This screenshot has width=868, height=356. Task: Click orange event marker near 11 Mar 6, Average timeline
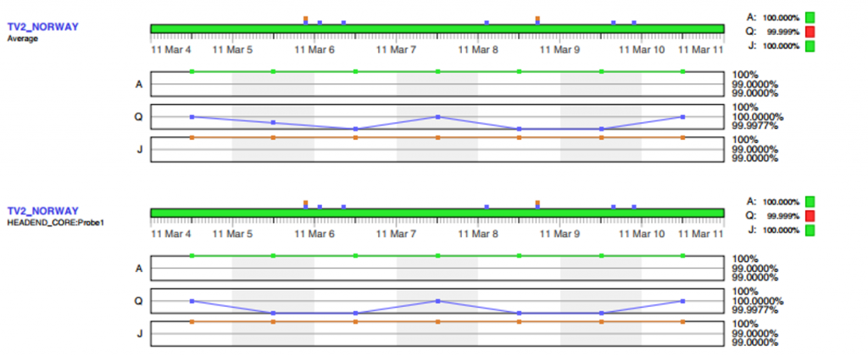pyautogui.click(x=306, y=17)
